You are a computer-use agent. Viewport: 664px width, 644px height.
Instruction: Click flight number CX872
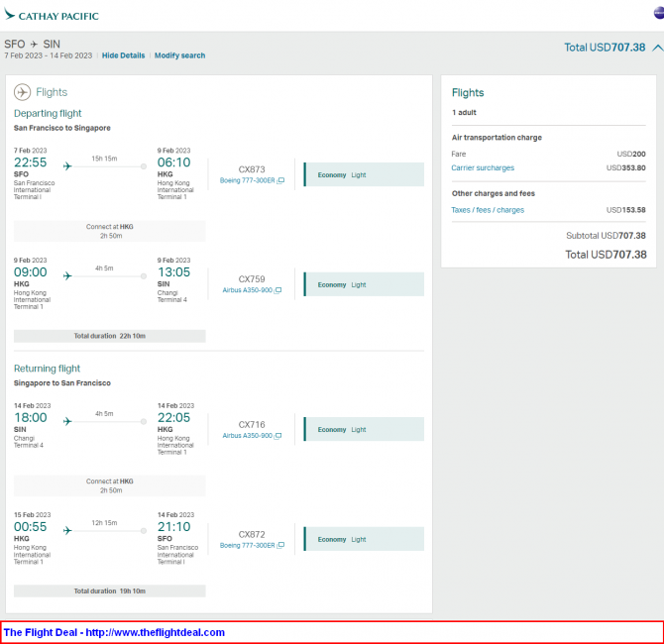coord(252,534)
